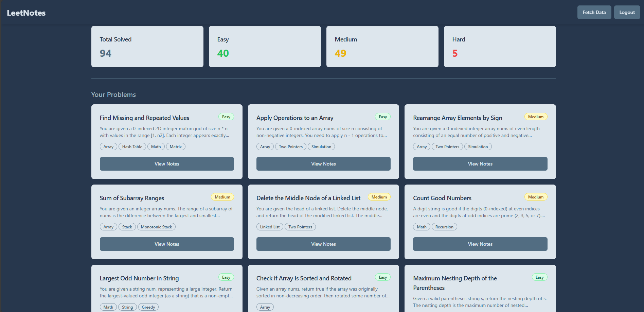644x312 pixels.
Task: Click the Greedy tag
Action: (x=148, y=307)
